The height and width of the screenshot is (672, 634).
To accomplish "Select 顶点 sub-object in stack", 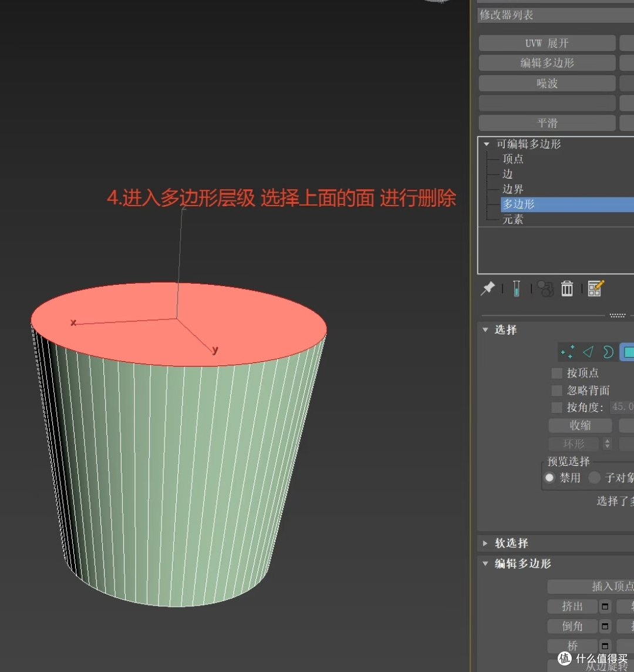I will [512, 159].
